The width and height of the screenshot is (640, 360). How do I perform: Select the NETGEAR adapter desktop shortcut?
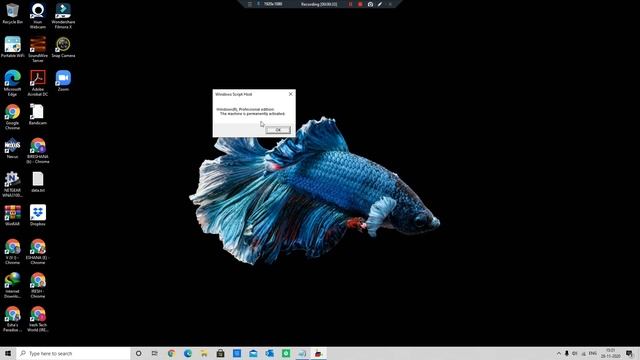point(12,184)
